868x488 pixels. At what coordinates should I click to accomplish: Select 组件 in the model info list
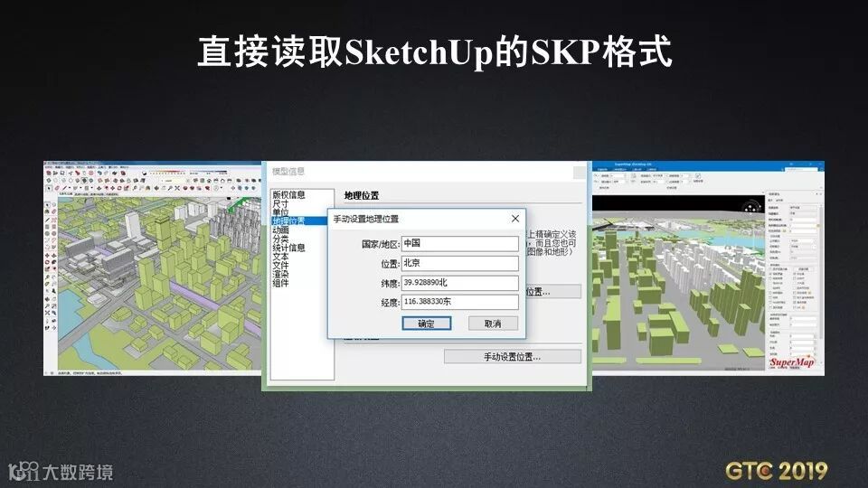click(x=280, y=283)
